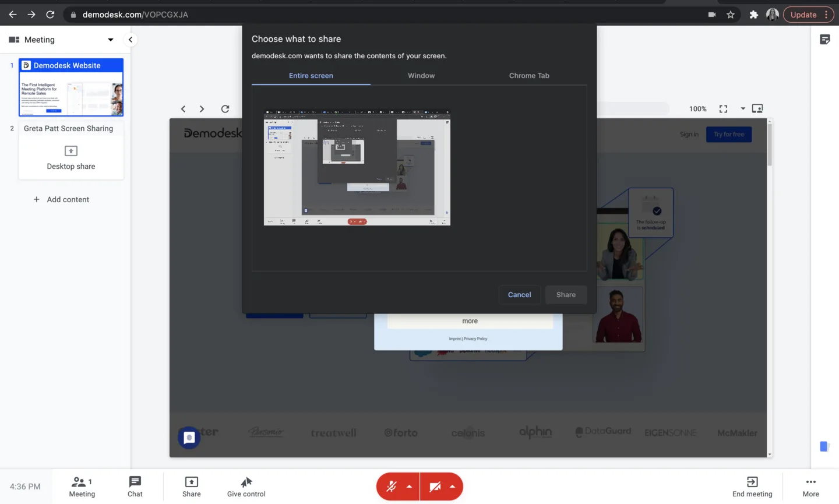Image resolution: width=839 pixels, height=504 pixels.
Task: Open the Meeting participants panel
Action: click(x=82, y=487)
